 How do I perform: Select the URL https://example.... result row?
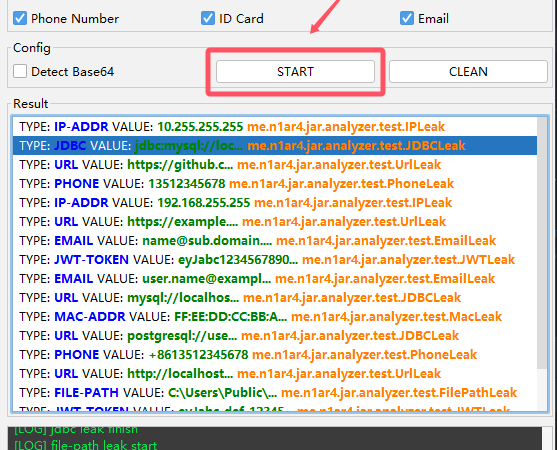275,222
